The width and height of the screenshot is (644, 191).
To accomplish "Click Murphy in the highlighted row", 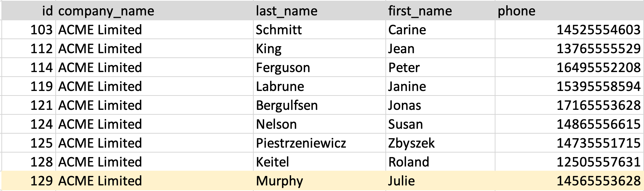I will (x=279, y=181).
